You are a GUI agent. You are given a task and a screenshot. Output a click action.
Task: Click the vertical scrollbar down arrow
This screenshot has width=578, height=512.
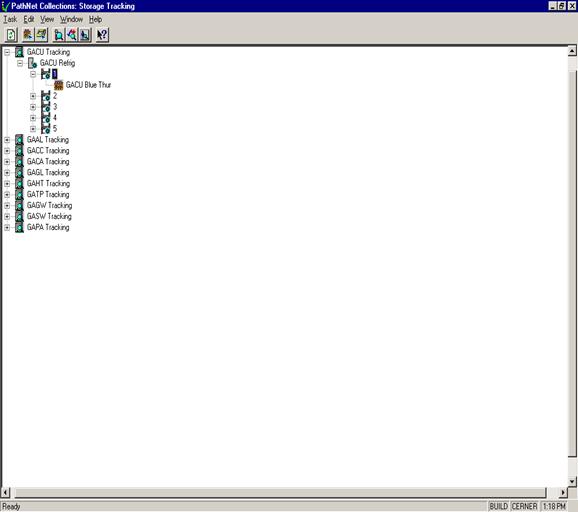(572, 481)
